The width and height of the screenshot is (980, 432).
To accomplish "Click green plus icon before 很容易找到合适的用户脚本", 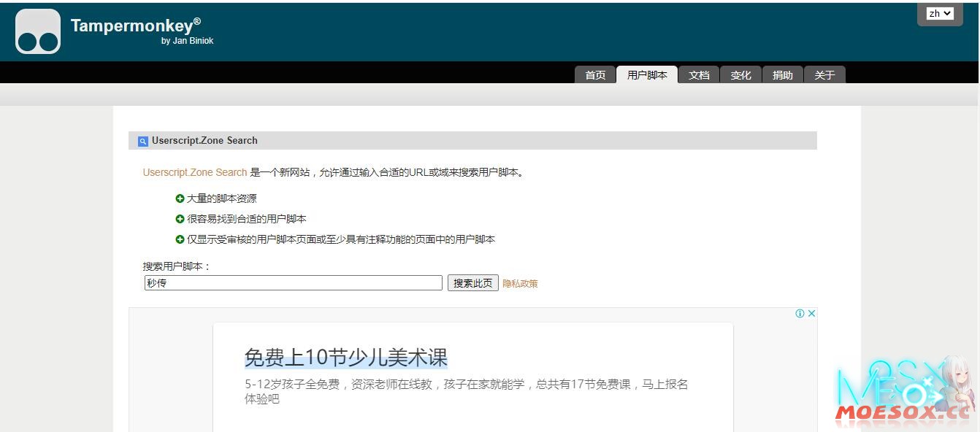I will click(180, 218).
